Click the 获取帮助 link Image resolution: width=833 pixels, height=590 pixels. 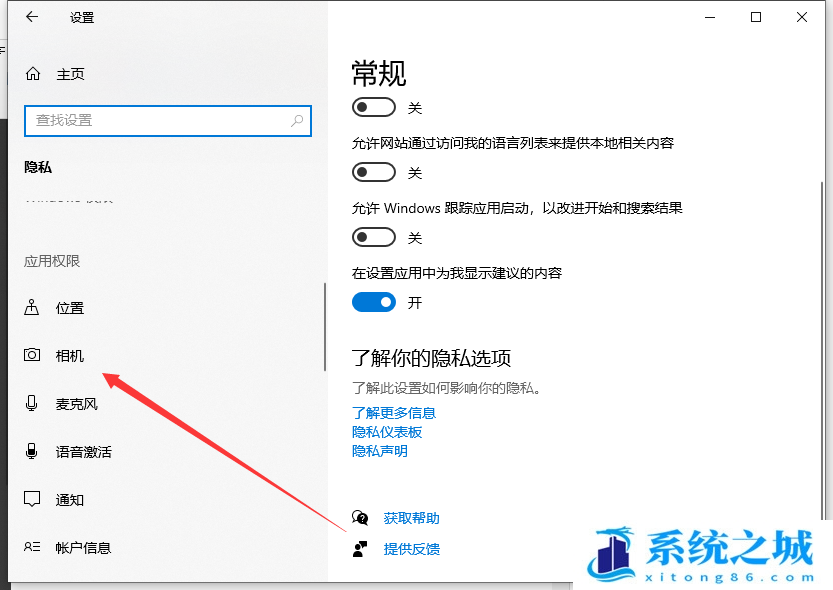(412, 518)
